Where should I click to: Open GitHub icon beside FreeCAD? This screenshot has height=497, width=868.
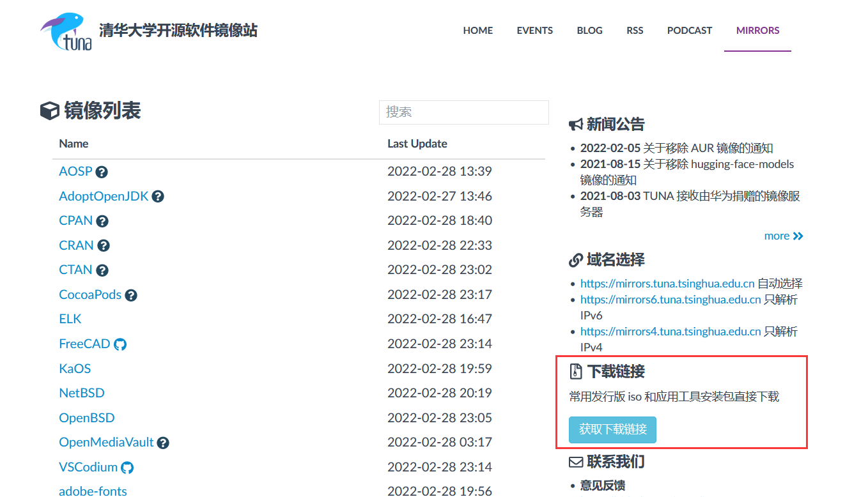click(120, 344)
